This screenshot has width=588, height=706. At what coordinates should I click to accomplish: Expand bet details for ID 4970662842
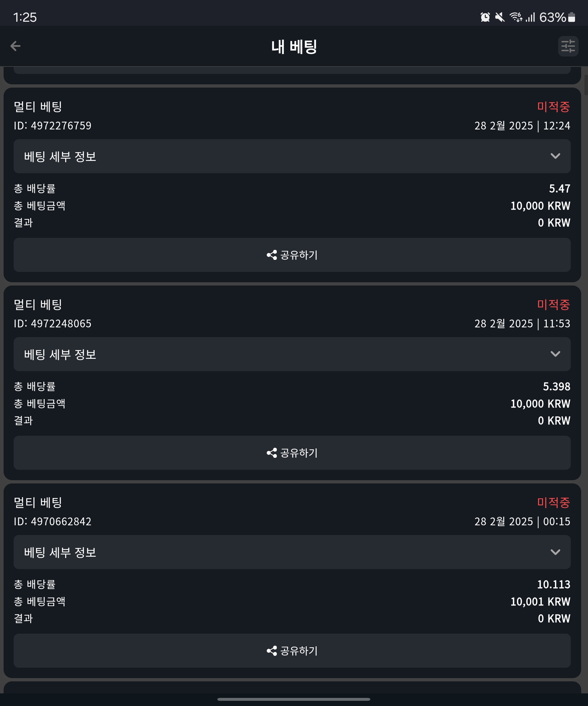(292, 552)
